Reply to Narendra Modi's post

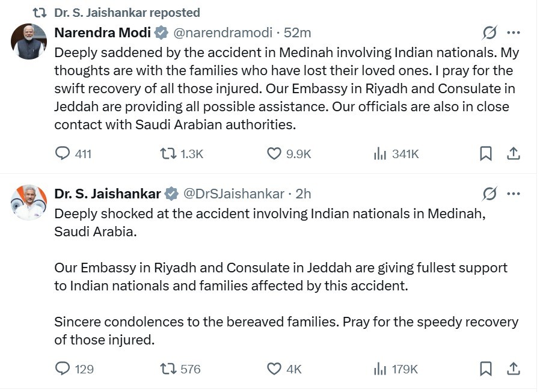[63, 154]
